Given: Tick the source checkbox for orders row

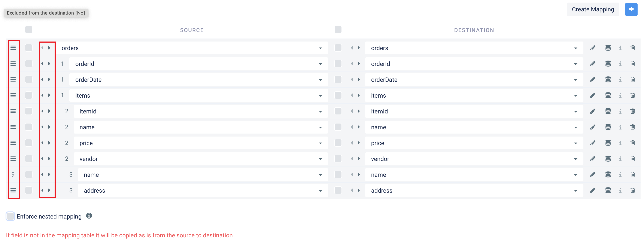Looking at the screenshot, I should tap(29, 48).
